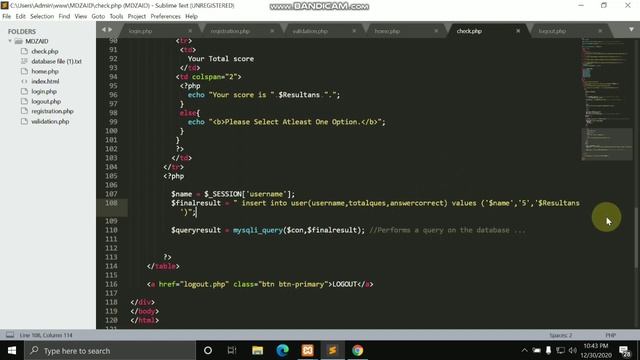
Task: Open Cortana circle icon
Action: point(208,350)
